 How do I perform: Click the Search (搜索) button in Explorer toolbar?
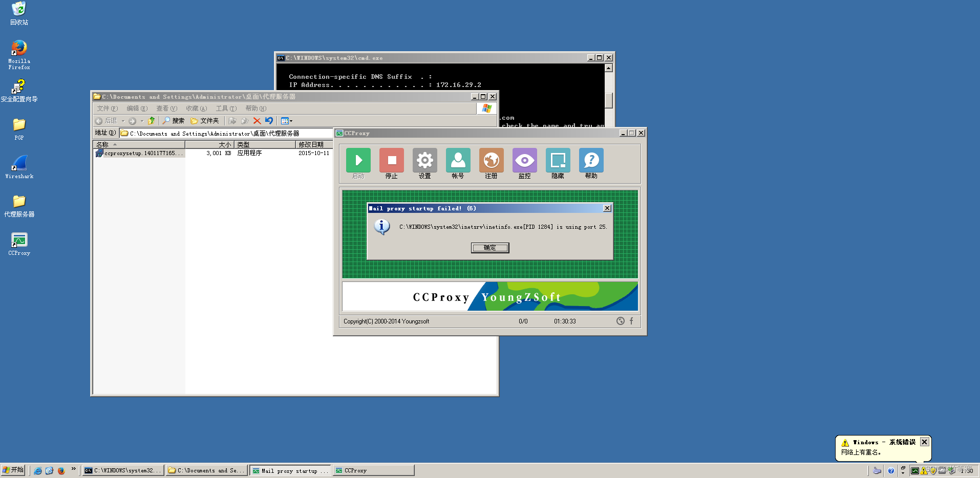pos(173,121)
